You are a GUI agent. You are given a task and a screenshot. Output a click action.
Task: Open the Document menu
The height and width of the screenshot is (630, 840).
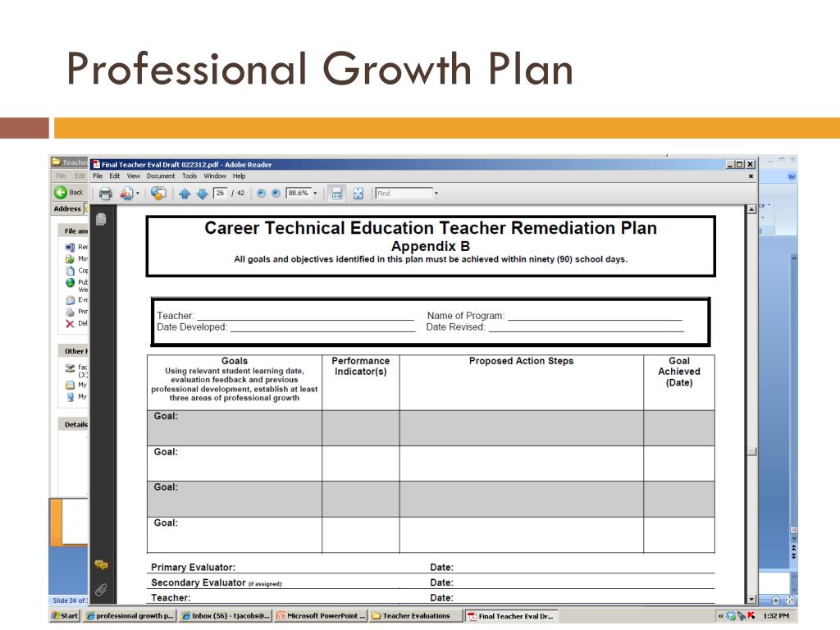161,176
